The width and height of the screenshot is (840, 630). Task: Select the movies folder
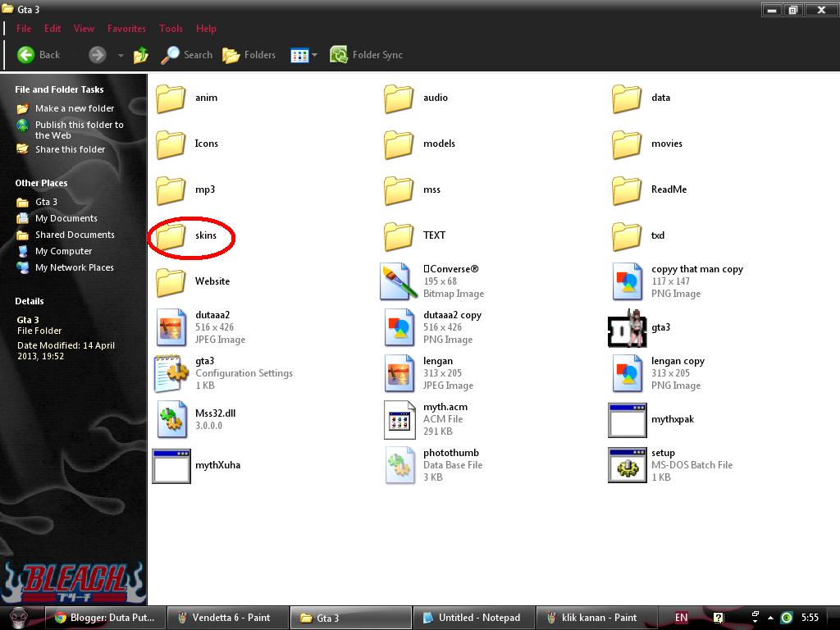pyautogui.click(x=647, y=144)
